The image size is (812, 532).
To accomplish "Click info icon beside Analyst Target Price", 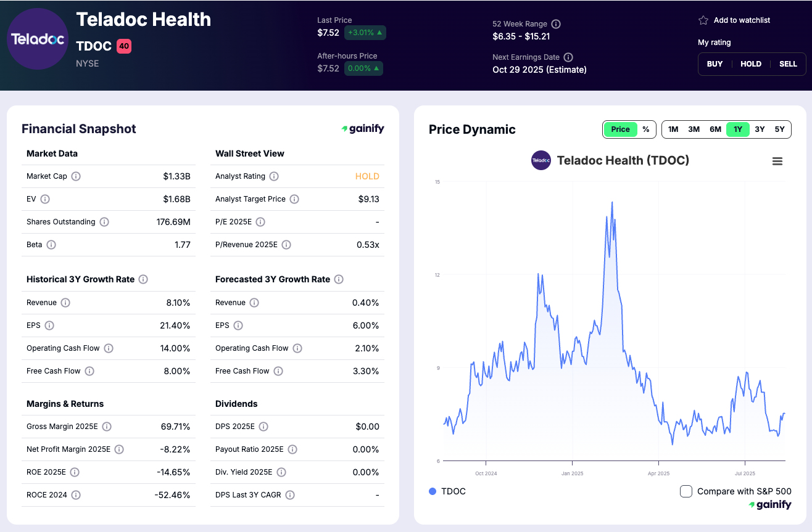I will click(x=294, y=199).
